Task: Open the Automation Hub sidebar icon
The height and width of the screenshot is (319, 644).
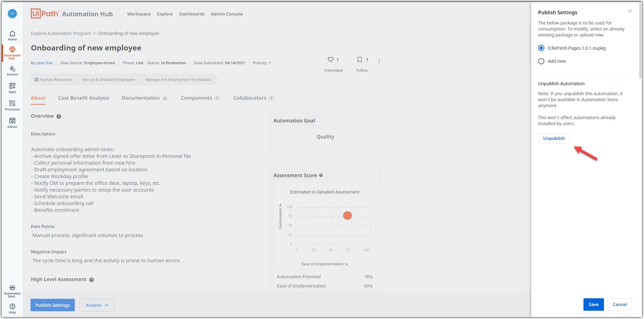Action: point(12,53)
